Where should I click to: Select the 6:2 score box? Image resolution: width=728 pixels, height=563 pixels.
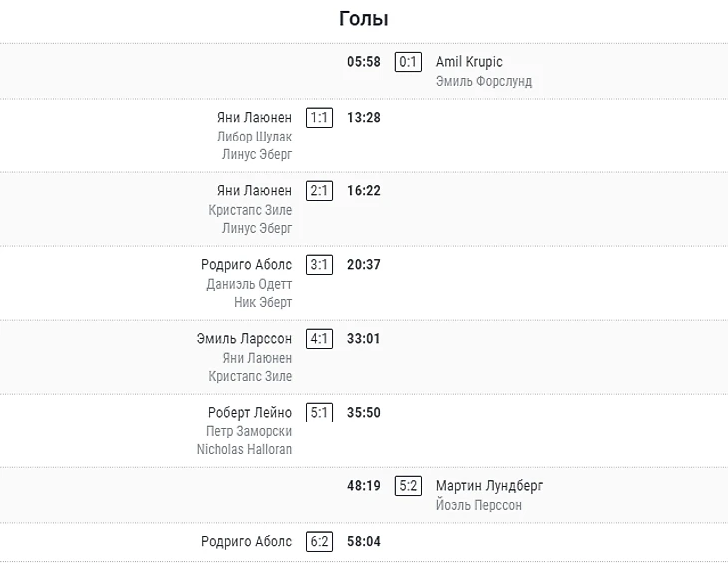coord(319,541)
